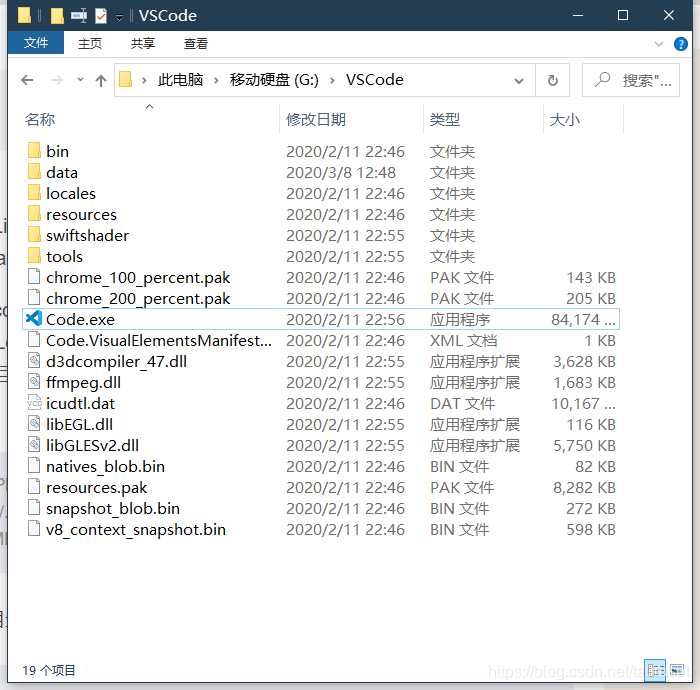
Task: Go forward with the forward arrow
Action: pyautogui.click(x=57, y=80)
